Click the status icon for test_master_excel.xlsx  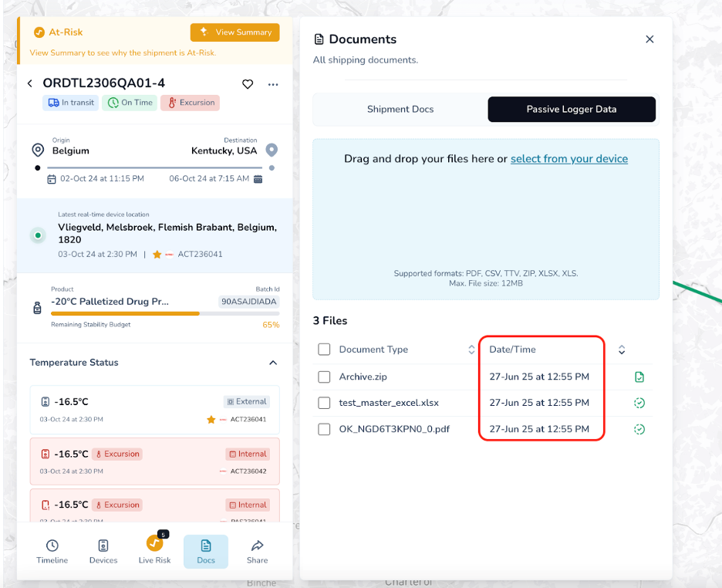(x=639, y=403)
